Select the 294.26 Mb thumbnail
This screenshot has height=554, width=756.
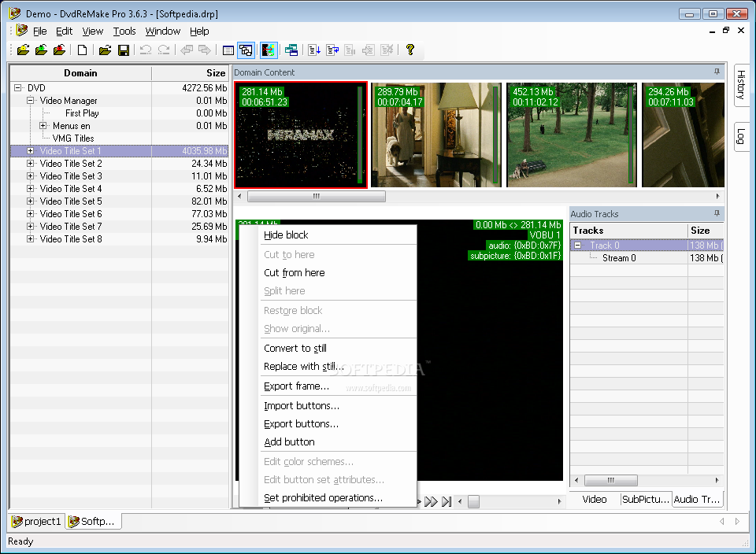[x=683, y=135]
